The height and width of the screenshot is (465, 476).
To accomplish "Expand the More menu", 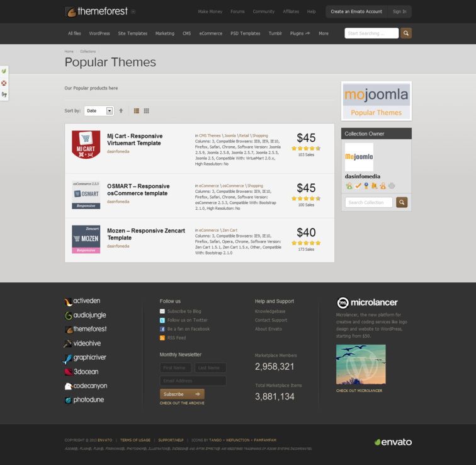I will [323, 33].
